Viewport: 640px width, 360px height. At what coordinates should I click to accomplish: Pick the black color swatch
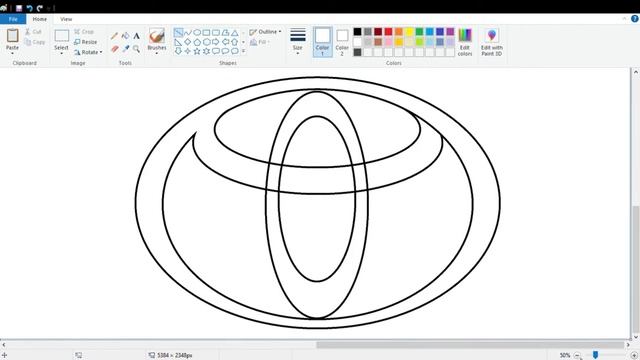point(358,31)
